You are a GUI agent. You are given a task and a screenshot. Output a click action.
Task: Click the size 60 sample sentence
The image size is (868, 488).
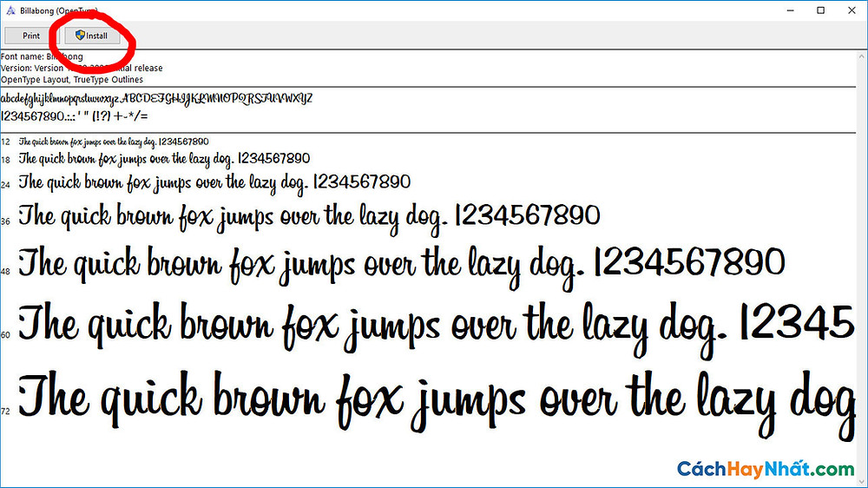point(437,329)
